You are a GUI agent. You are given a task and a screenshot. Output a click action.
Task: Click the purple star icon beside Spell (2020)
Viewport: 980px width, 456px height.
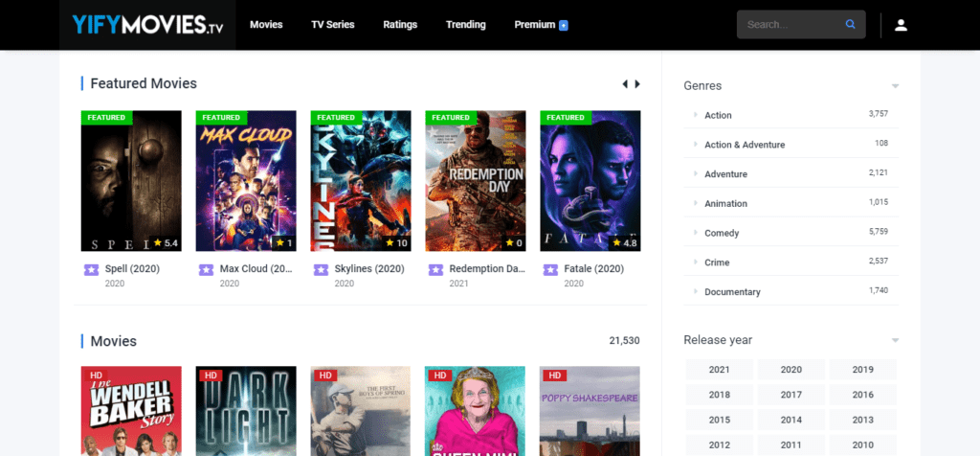[91, 269]
